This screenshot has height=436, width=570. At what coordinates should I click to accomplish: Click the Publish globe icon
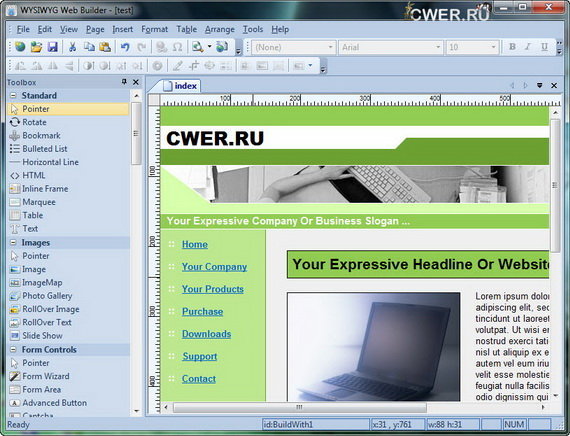pos(222,47)
